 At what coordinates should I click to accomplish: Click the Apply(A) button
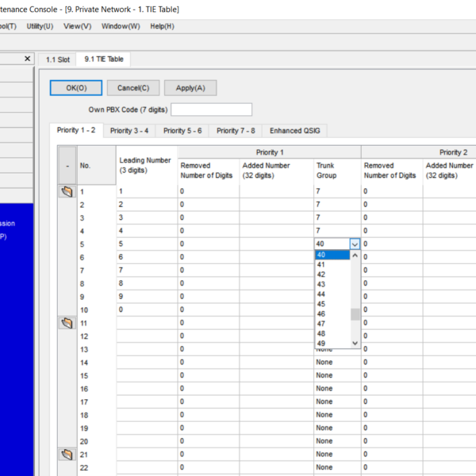pos(190,88)
